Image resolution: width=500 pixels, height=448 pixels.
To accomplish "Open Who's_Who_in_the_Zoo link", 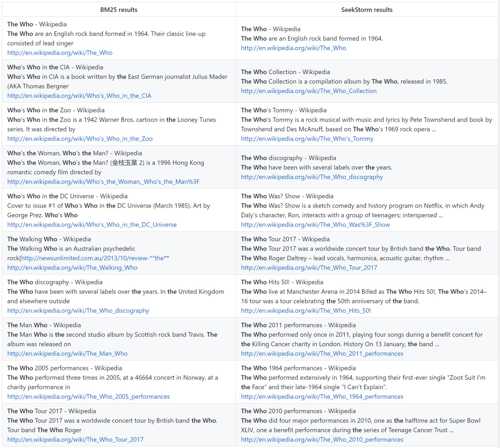I will coord(80,139).
